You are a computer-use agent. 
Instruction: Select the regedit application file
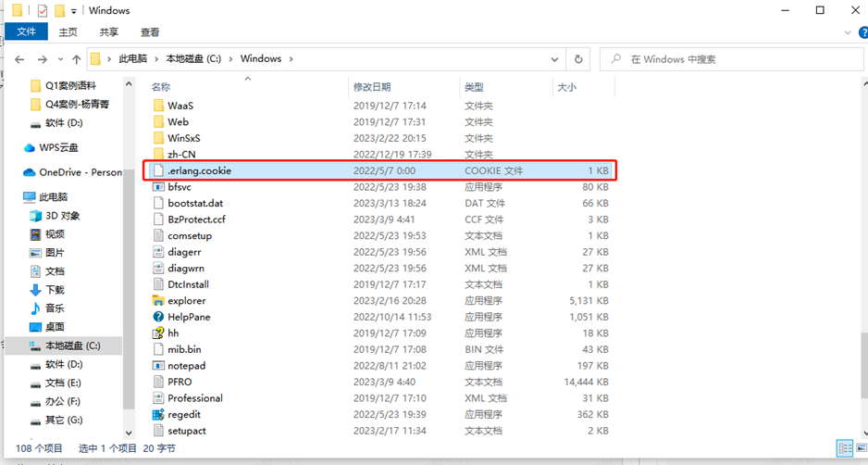pyautogui.click(x=183, y=414)
